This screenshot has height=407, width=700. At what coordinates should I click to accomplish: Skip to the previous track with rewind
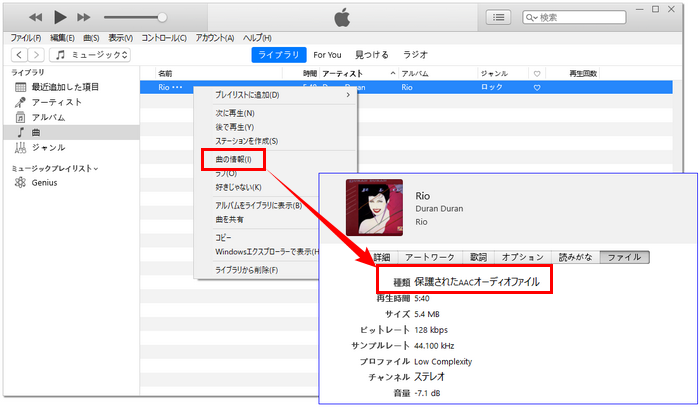(x=35, y=17)
